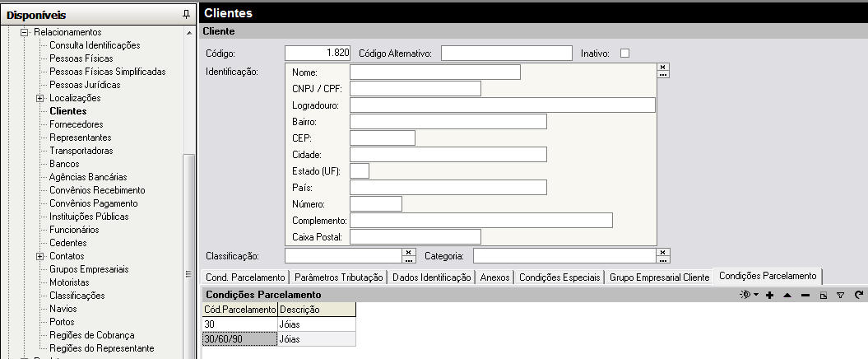Open Representantes in the tree
868x359 pixels.
(x=81, y=138)
